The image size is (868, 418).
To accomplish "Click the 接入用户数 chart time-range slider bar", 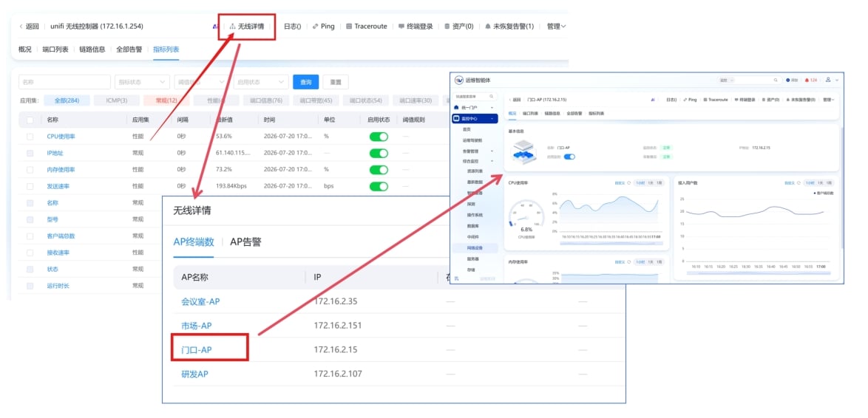I will [759, 273].
